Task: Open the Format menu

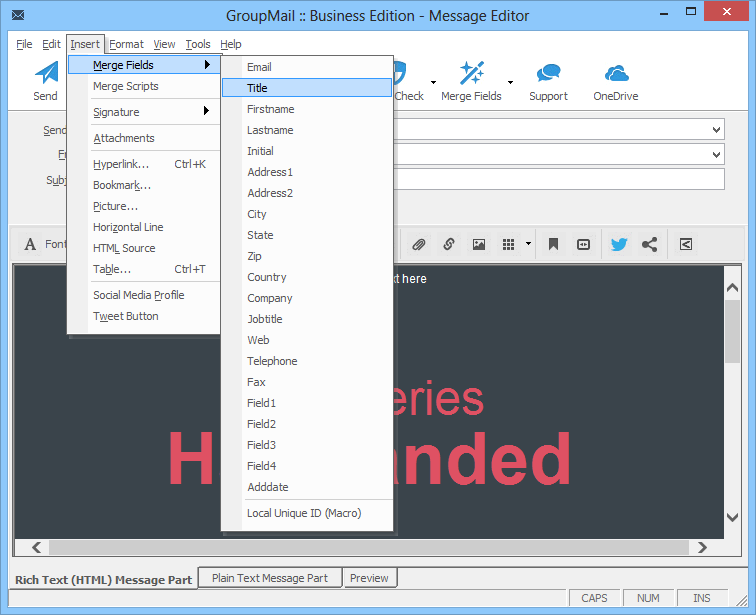Action: pyautogui.click(x=126, y=44)
